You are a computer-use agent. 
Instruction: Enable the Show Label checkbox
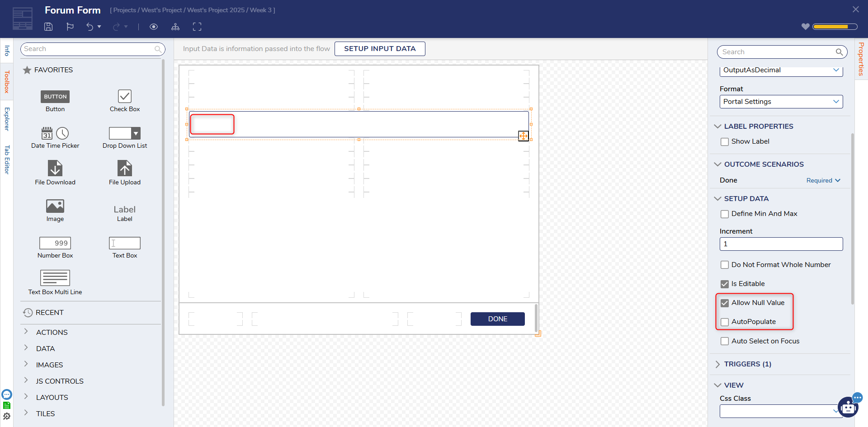tap(725, 142)
